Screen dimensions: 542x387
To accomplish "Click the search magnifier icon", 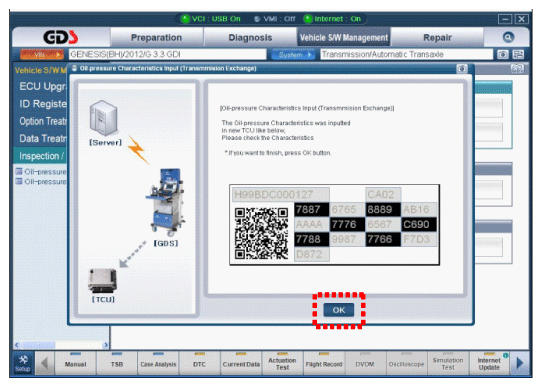I will pyautogui.click(x=508, y=37).
